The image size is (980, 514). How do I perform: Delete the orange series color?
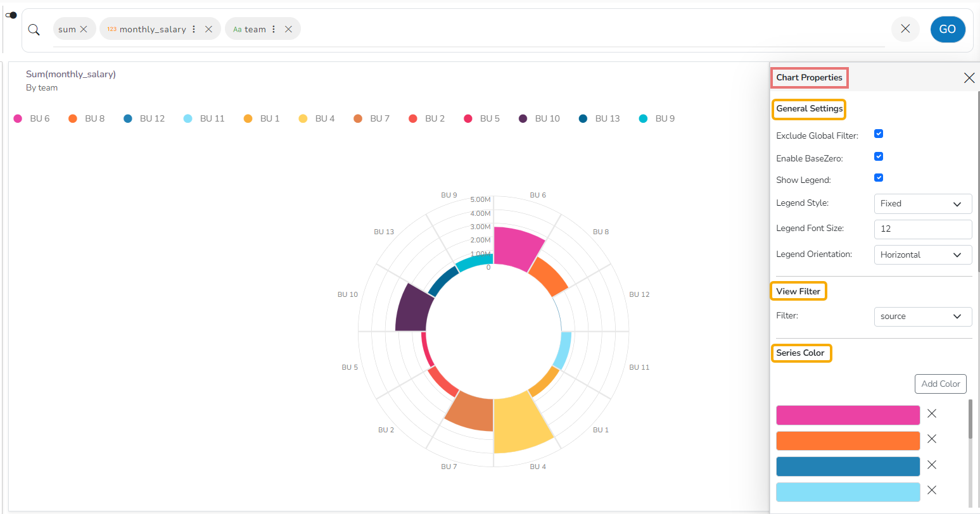[932, 439]
